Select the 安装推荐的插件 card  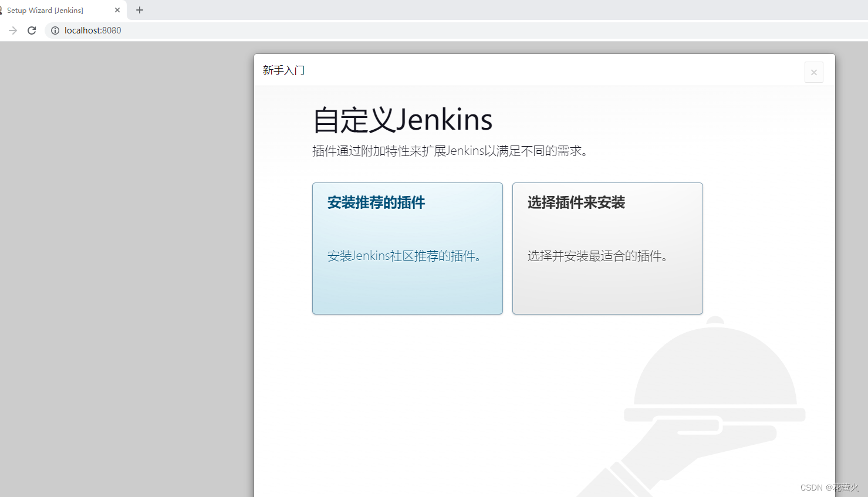tap(407, 248)
